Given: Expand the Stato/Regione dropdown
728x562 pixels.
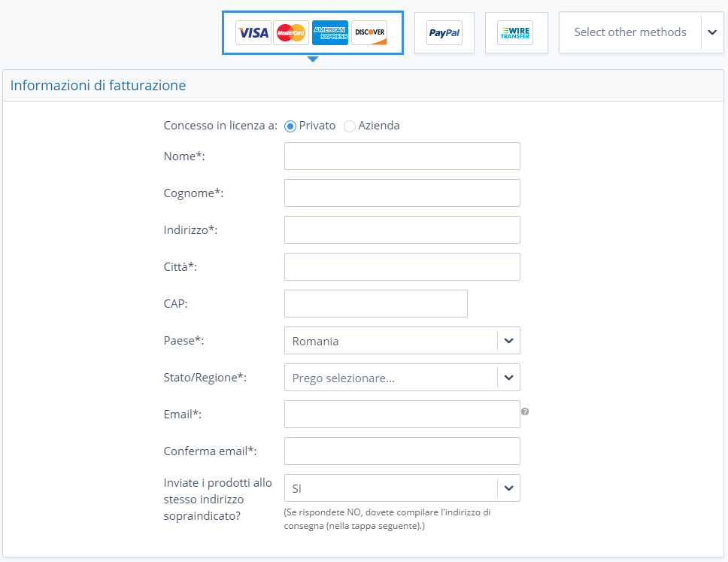Looking at the screenshot, I should tap(402, 377).
